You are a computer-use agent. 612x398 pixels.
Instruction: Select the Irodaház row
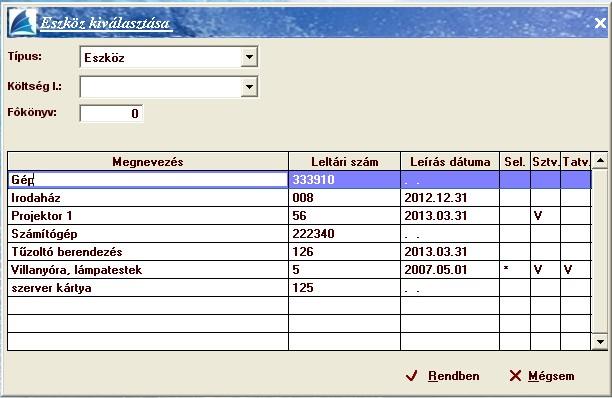pyautogui.click(x=299, y=198)
